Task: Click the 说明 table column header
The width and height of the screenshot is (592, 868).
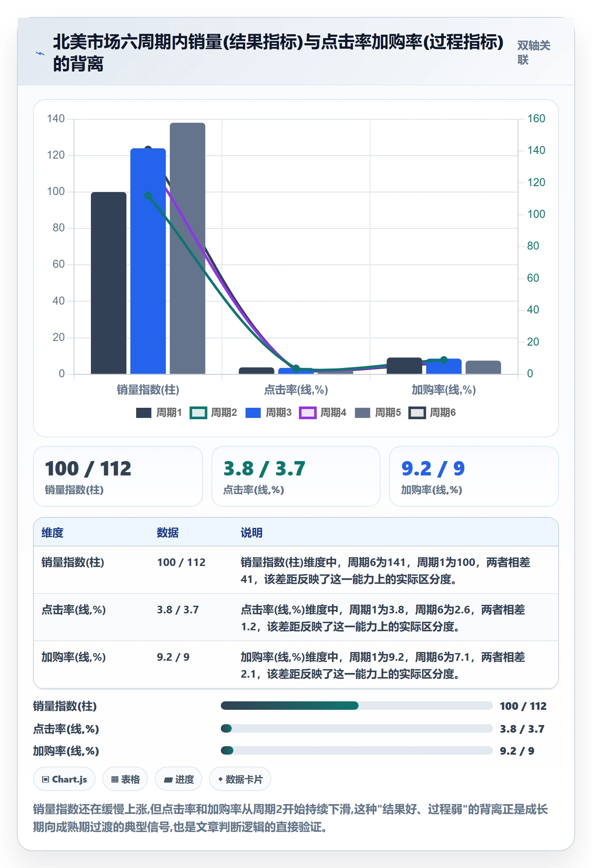Action: coord(252,533)
